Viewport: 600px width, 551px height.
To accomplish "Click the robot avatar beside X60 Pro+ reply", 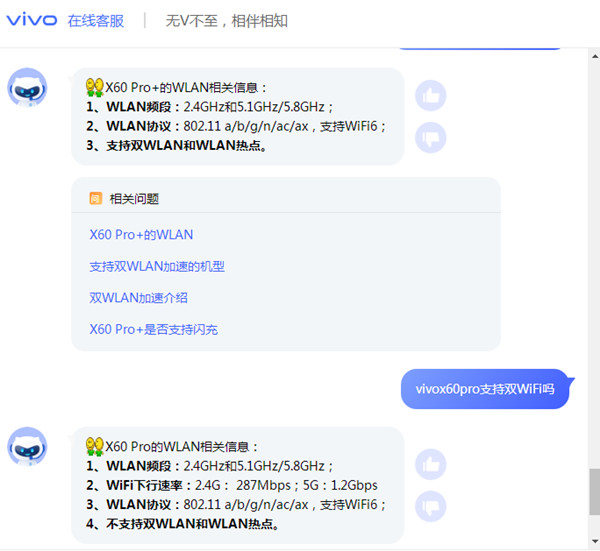I will coord(27,88).
